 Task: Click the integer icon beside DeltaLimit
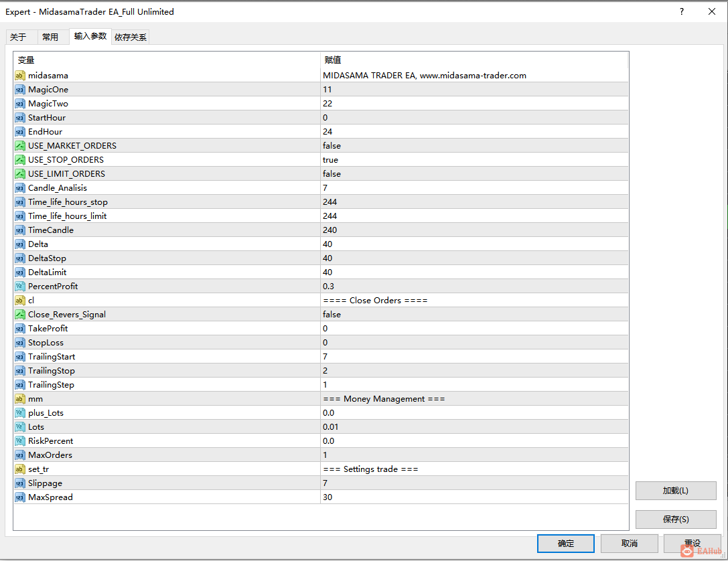(x=19, y=272)
